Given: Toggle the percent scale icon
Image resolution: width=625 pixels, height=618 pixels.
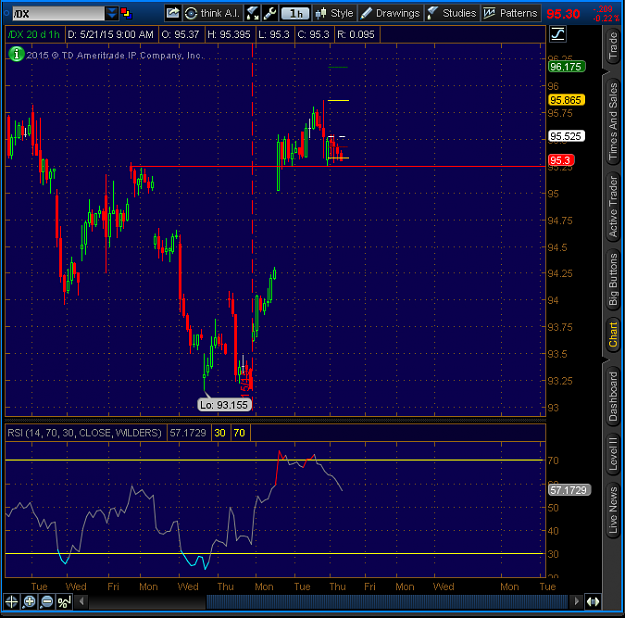Looking at the screenshot, I should (x=64, y=601).
